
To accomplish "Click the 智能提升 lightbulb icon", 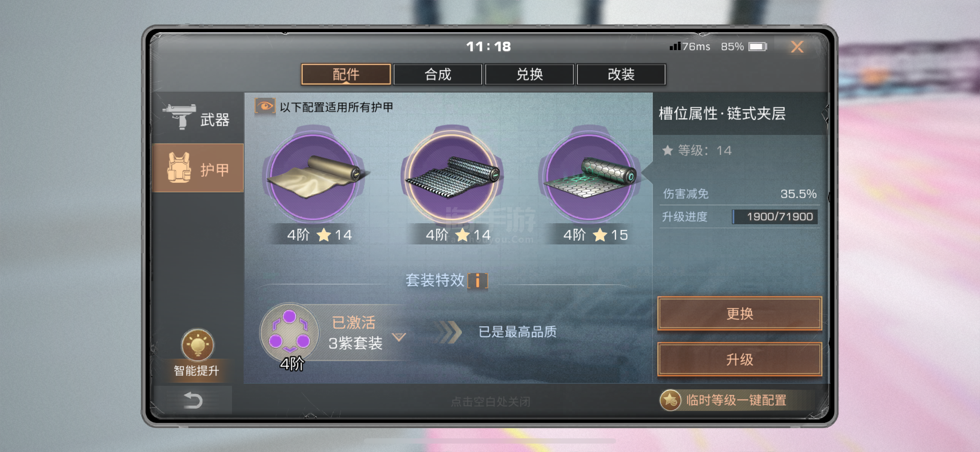I will (197, 345).
